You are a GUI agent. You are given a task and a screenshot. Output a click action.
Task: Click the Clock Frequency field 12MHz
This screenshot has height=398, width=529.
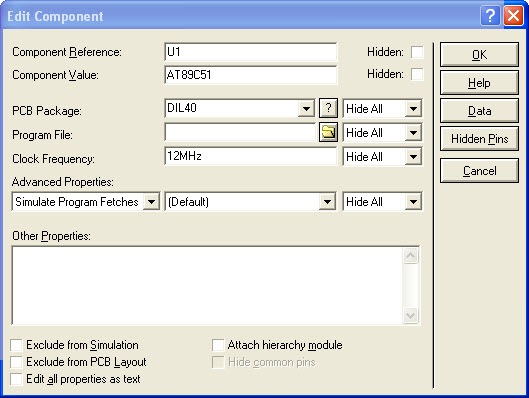[x=250, y=156]
